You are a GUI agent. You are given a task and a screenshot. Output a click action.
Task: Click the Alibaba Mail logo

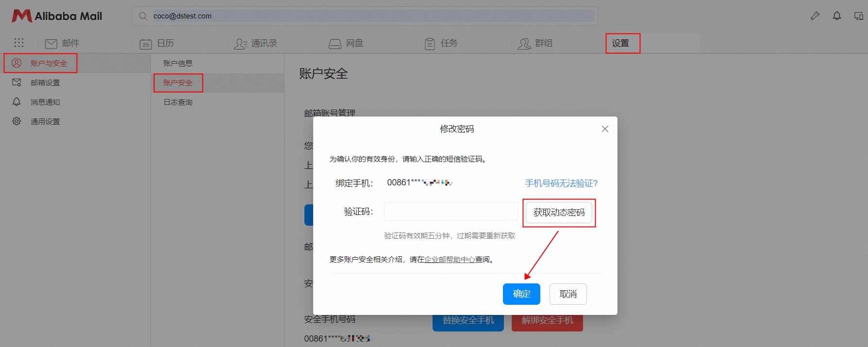click(x=57, y=16)
